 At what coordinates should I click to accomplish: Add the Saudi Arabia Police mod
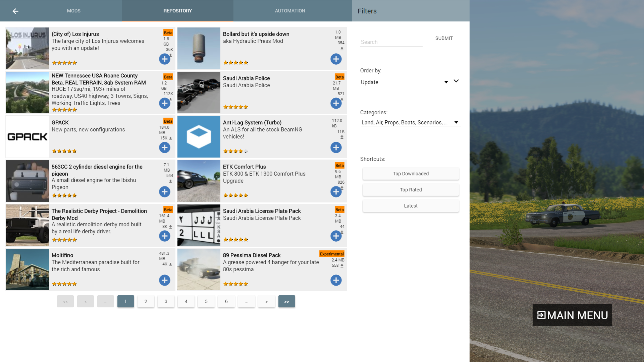(x=336, y=103)
